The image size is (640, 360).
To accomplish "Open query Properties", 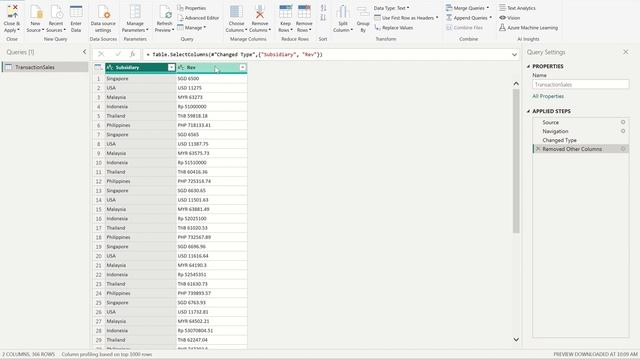I will tap(191, 8).
